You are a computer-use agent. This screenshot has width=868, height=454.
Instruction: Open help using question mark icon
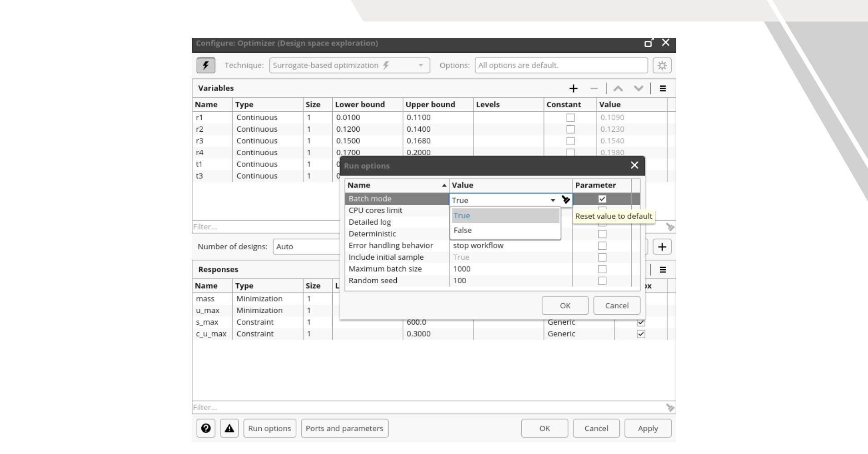tap(206, 428)
